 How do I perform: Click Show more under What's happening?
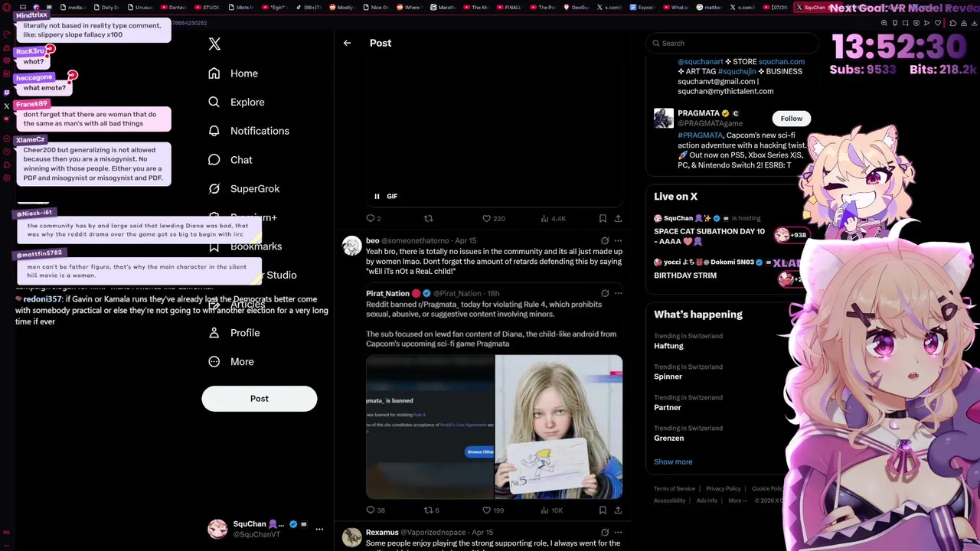[673, 462]
